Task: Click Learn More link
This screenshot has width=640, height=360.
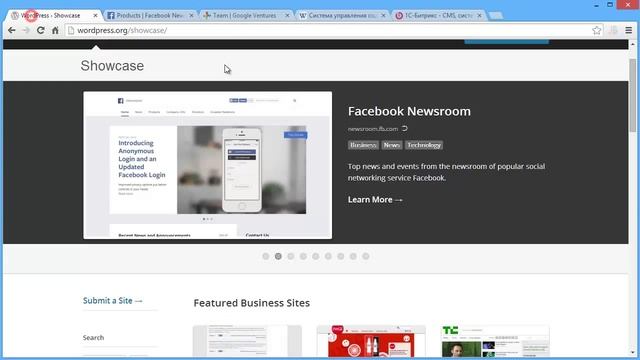Action: click(x=375, y=200)
